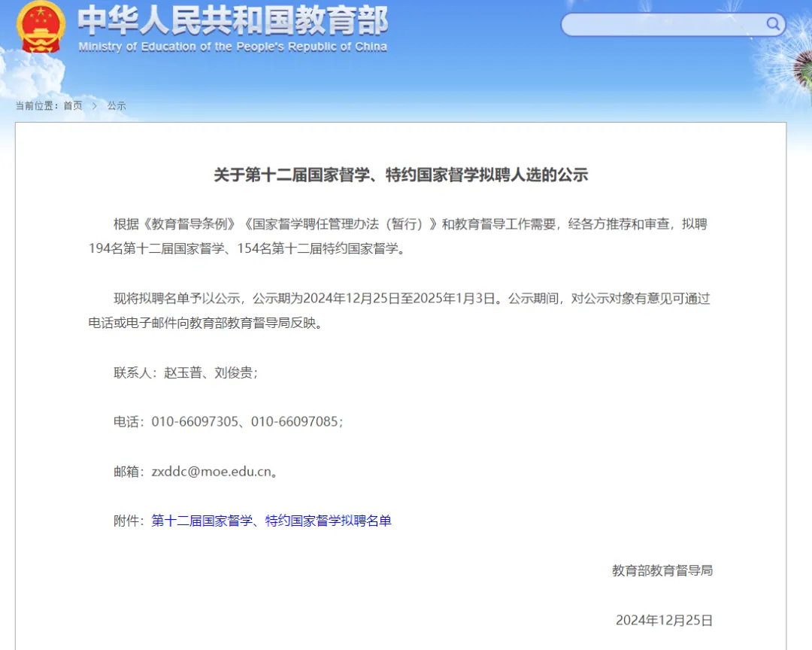Click the text line starting 194名第十二届国家督学
Screen dimensions: 812x650
[x=248, y=248]
